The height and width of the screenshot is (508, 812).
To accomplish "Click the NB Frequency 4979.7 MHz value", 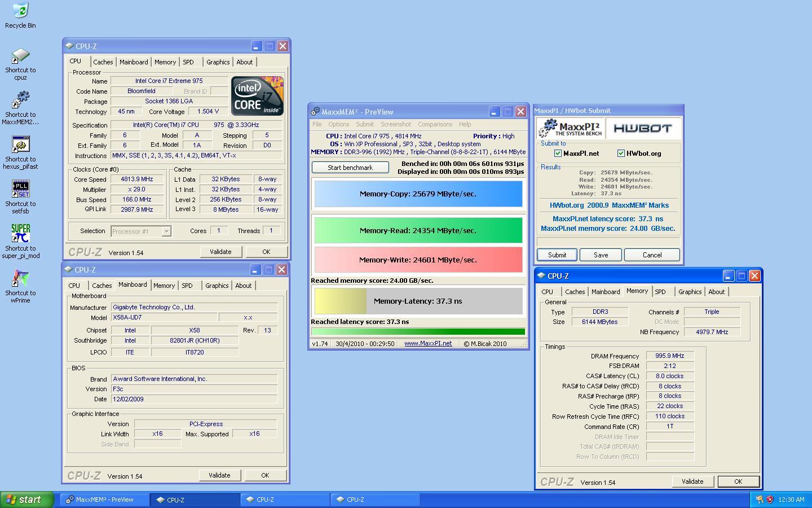I will coord(712,332).
